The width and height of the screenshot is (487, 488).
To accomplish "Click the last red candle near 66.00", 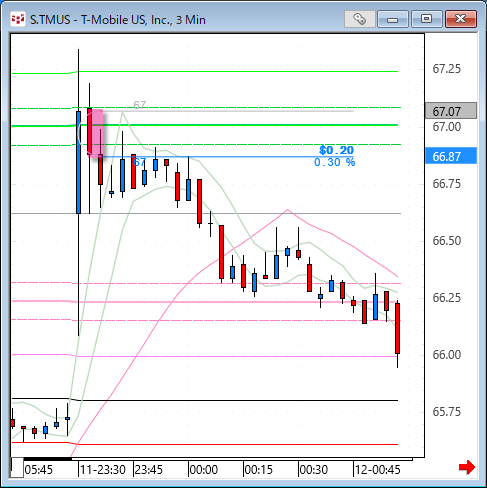I will pos(397,328).
